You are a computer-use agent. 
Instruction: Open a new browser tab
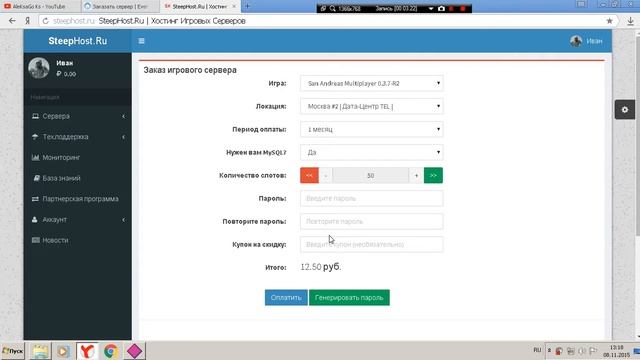[247, 7]
